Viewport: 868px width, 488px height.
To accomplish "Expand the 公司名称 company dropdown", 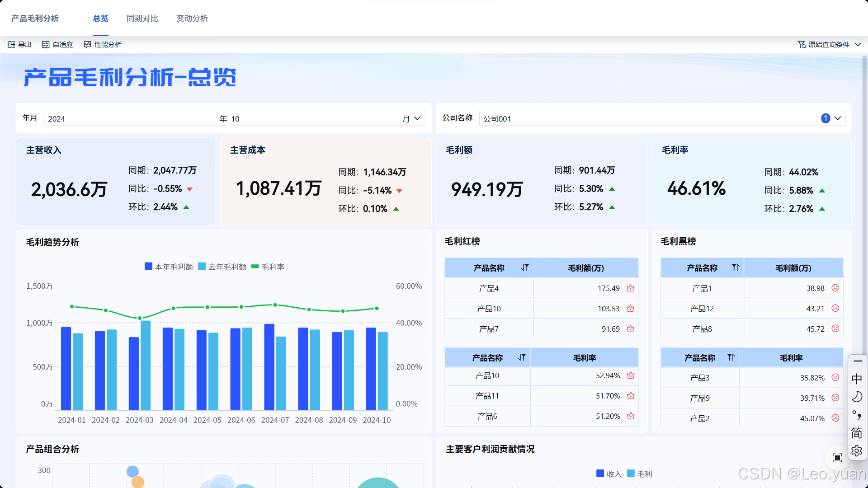I will tap(838, 118).
